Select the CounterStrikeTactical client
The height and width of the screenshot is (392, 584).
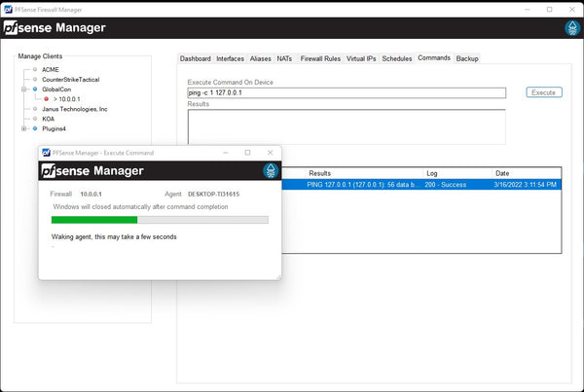(70, 79)
